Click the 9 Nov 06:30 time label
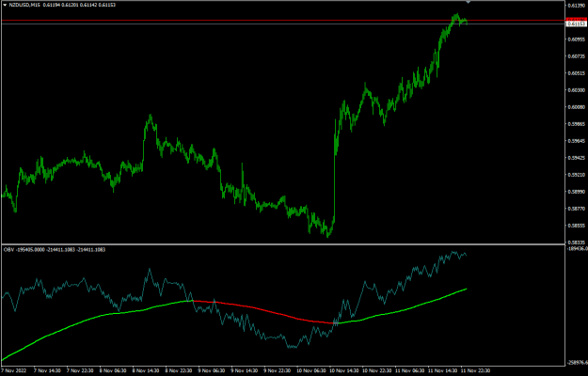588x376 pixels. [212, 370]
